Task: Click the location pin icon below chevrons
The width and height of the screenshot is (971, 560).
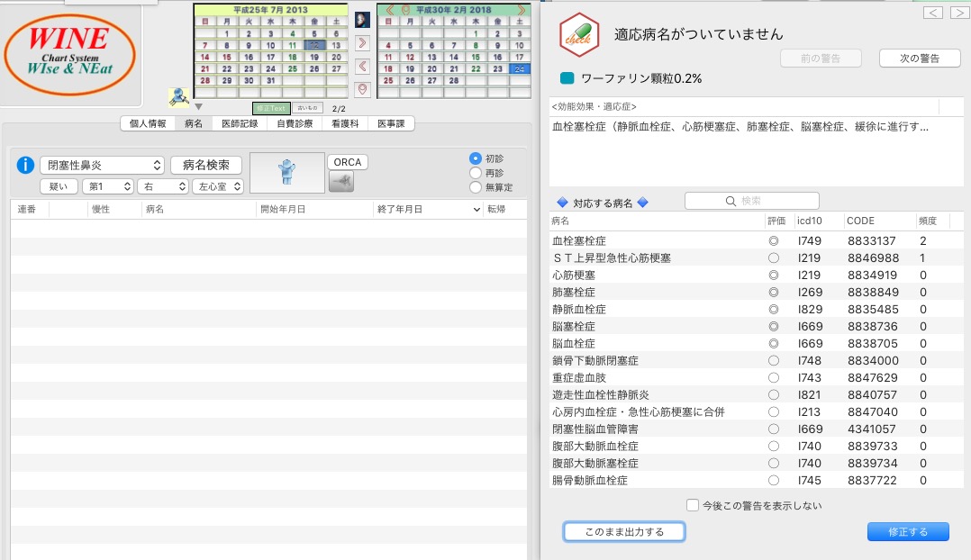Action: coord(362,89)
